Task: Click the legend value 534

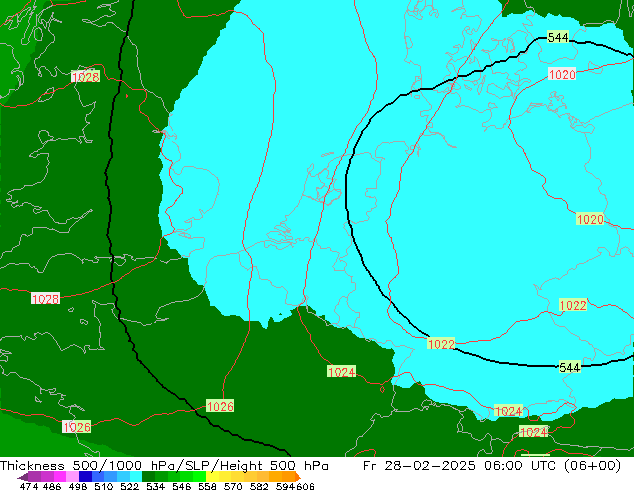Action: (155, 486)
